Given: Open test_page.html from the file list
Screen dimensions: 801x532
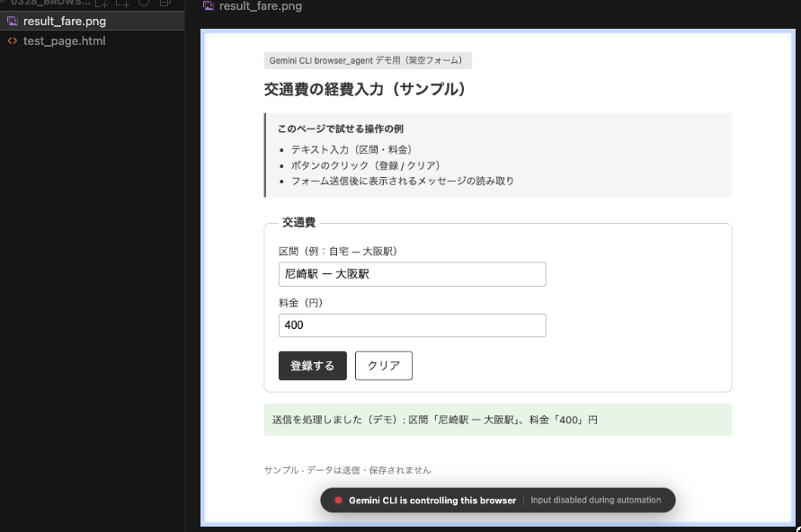Looking at the screenshot, I should pos(64,41).
